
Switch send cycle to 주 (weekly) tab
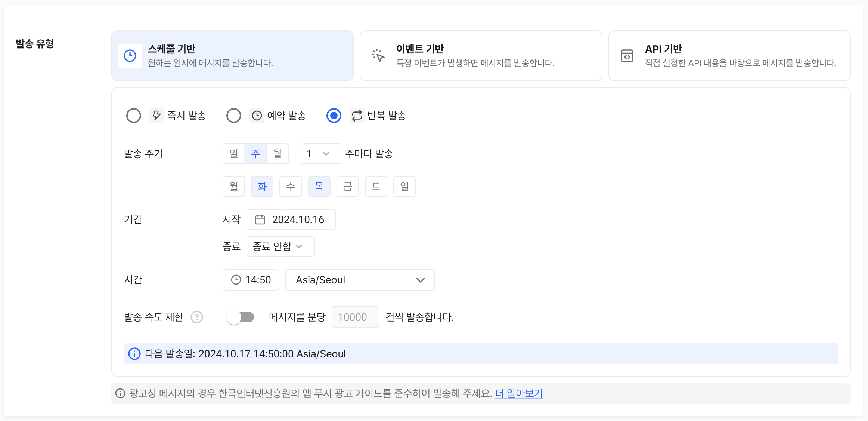[255, 154]
